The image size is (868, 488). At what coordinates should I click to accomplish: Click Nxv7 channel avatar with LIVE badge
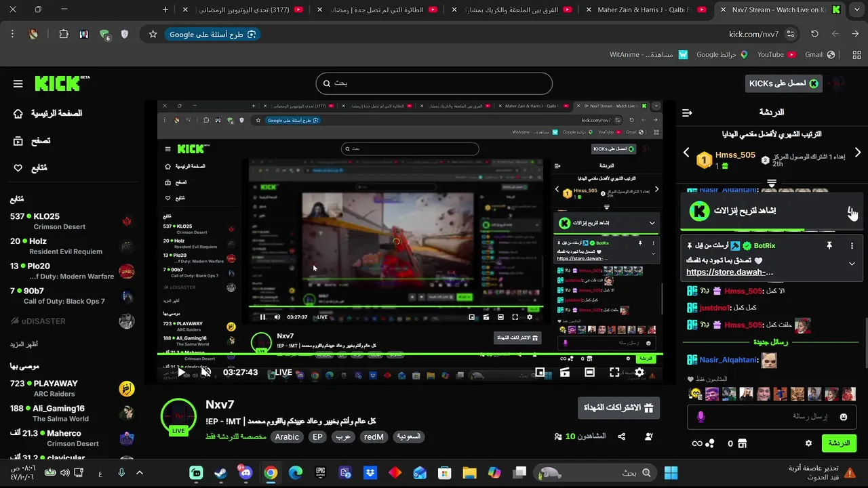click(x=178, y=418)
